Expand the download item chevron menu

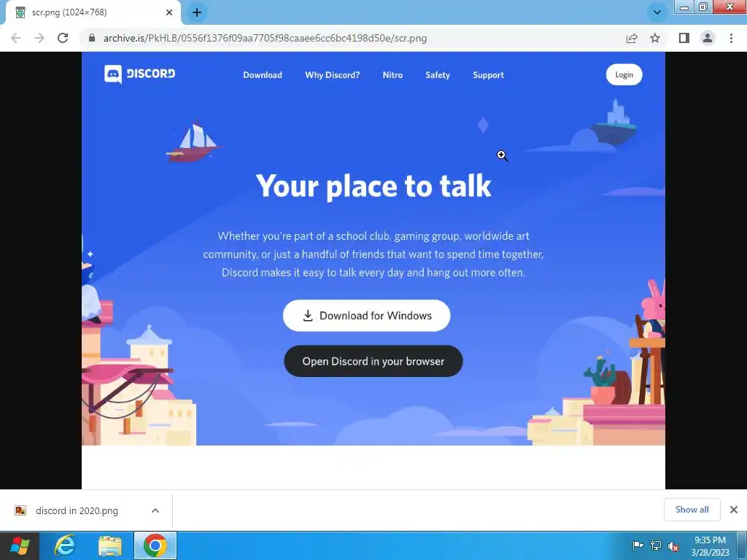(x=155, y=510)
